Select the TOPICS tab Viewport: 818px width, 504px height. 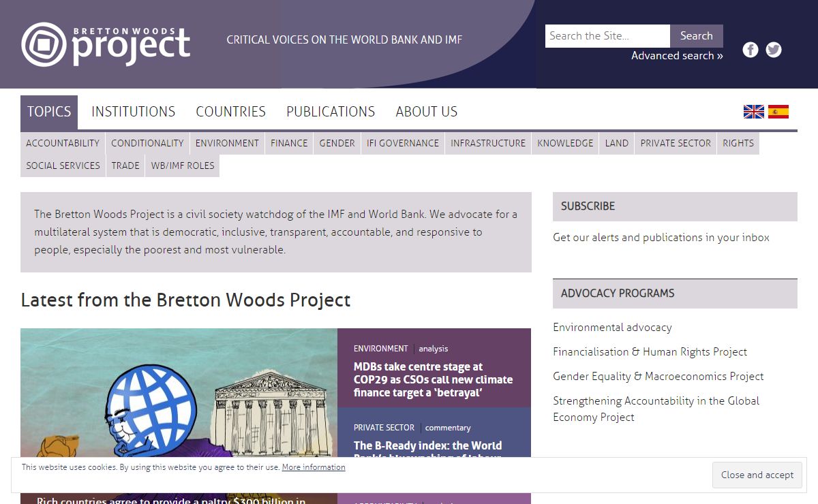[49, 112]
